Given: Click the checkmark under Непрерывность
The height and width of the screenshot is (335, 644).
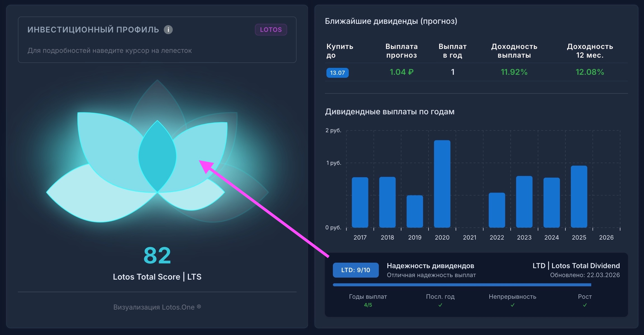Looking at the screenshot, I should coord(512,305).
